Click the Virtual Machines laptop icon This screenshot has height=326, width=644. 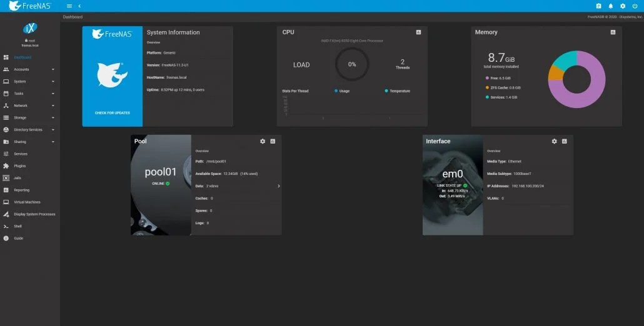[6, 202]
